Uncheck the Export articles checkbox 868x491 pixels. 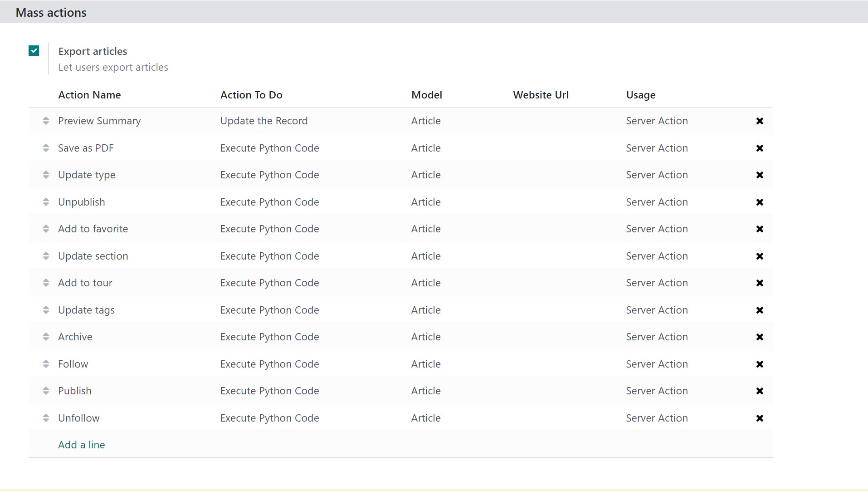[x=34, y=50]
